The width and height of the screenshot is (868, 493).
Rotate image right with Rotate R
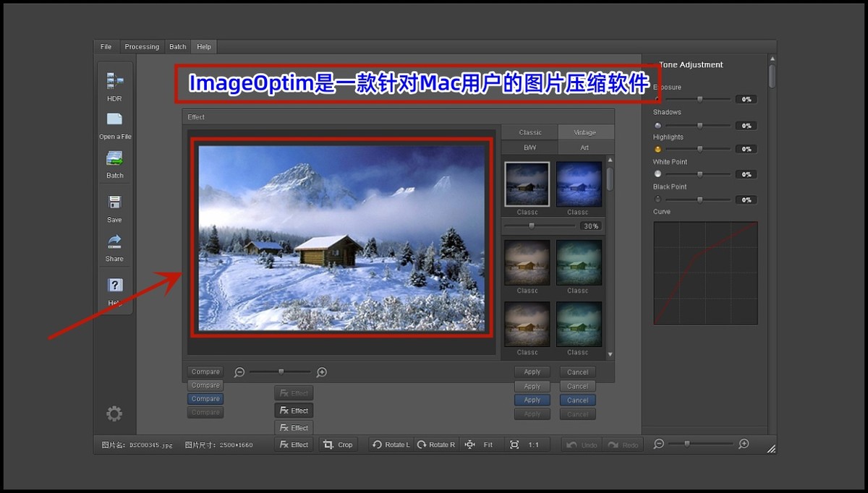[x=435, y=445]
